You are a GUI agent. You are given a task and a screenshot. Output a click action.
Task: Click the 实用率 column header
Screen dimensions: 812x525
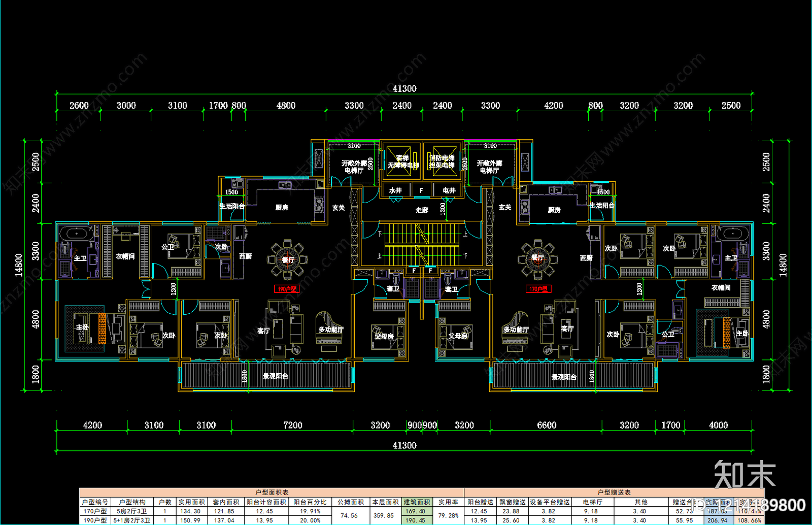pyautogui.click(x=448, y=502)
